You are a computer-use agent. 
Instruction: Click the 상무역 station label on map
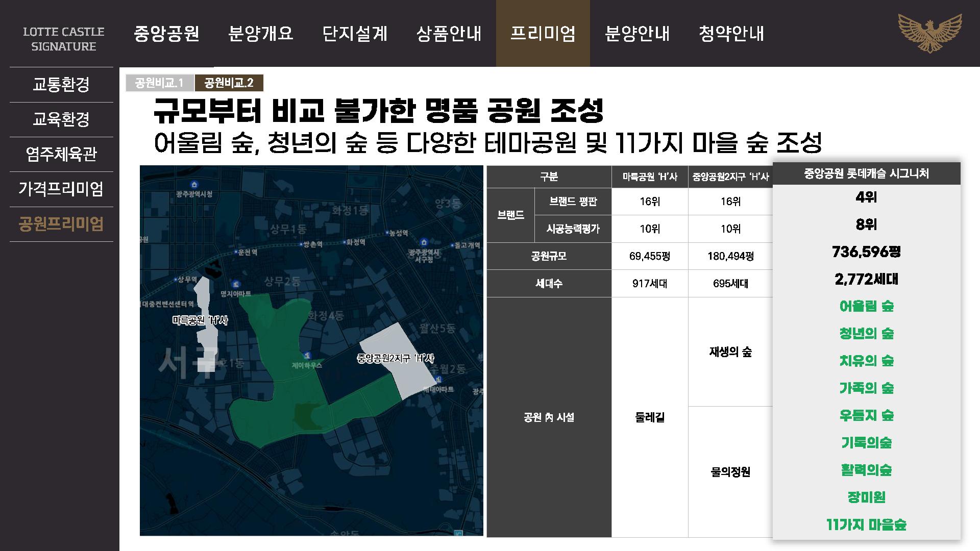click(x=187, y=280)
